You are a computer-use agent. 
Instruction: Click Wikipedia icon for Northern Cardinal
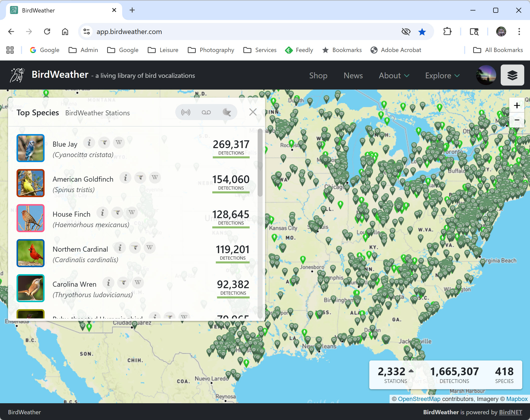point(149,248)
